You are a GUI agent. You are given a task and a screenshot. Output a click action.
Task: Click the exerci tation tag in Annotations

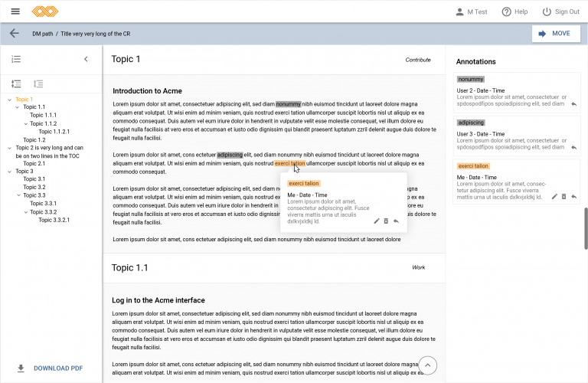473,165
